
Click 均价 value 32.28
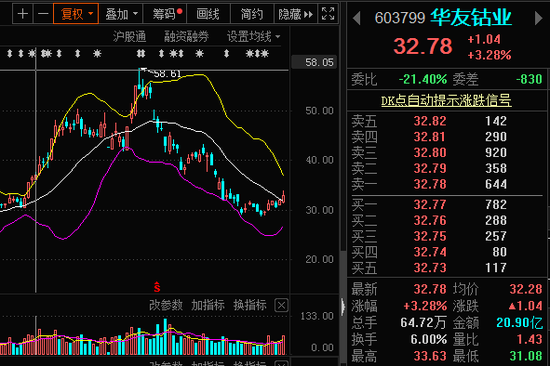526,289
